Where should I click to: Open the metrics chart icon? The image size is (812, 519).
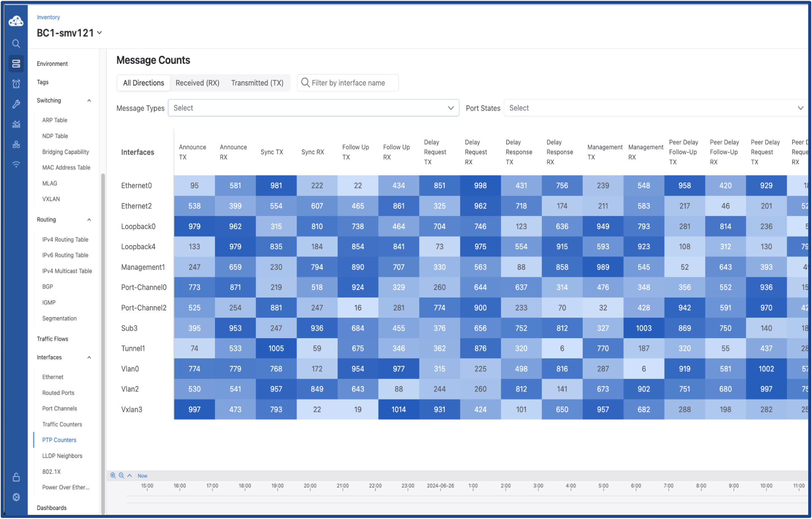[16, 124]
